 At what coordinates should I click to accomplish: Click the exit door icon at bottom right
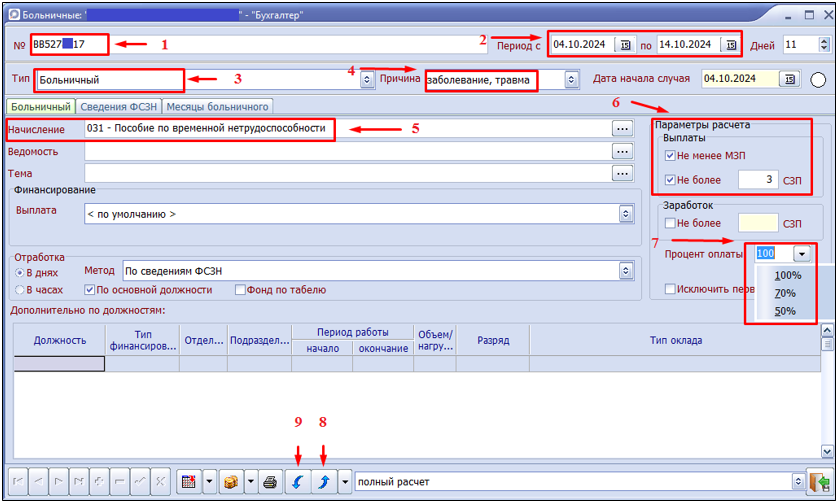point(821,482)
